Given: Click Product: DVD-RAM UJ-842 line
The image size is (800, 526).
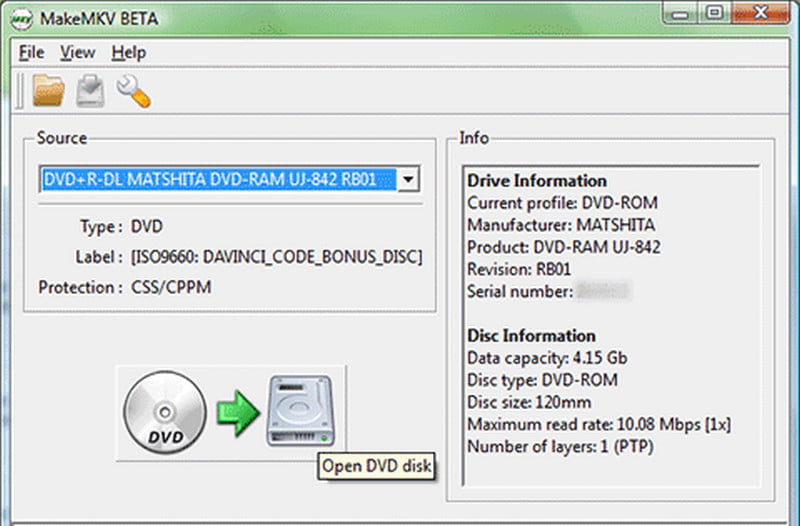Looking at the screenshot, I should click(564, 247).
